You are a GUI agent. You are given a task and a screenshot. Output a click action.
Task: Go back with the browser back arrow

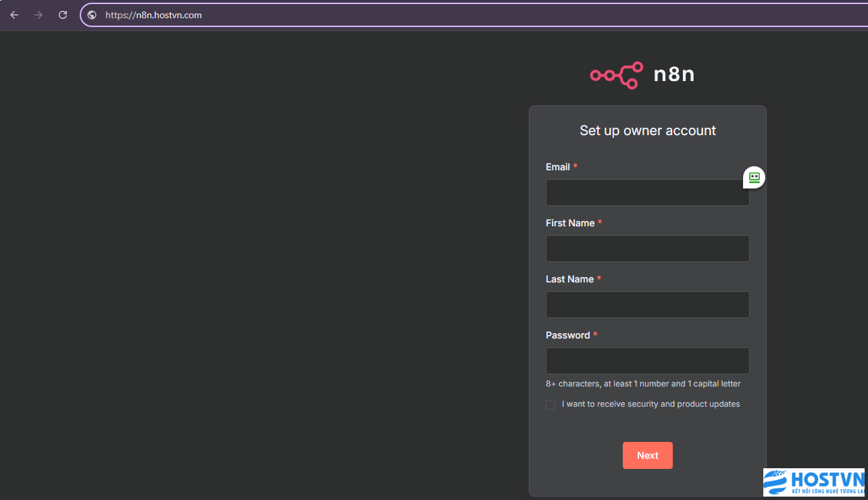coord(14,15)
